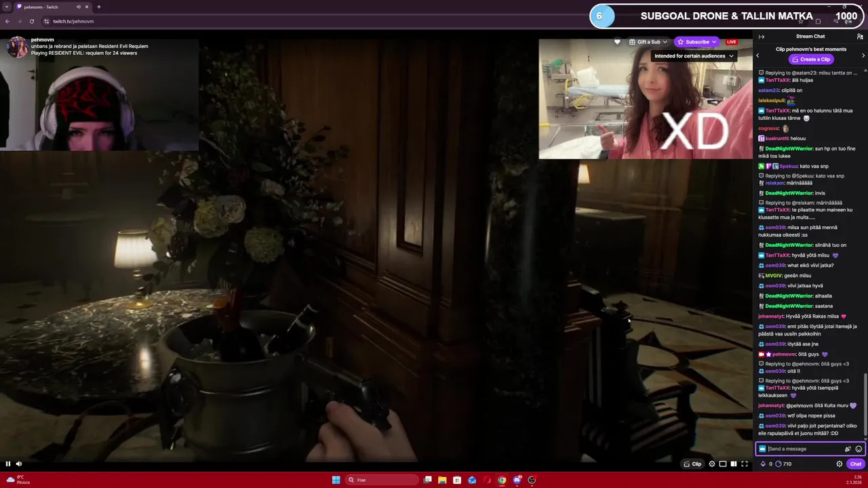Open chat community users list

860,37
